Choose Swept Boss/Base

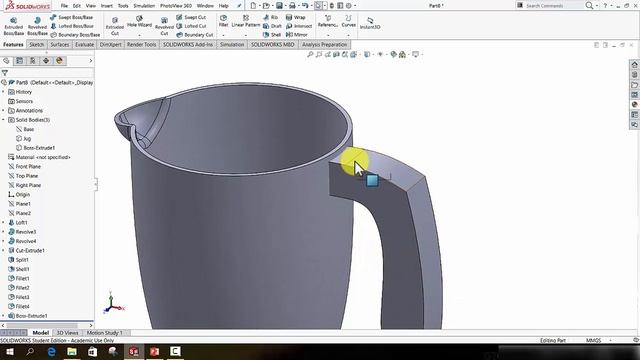71,18
